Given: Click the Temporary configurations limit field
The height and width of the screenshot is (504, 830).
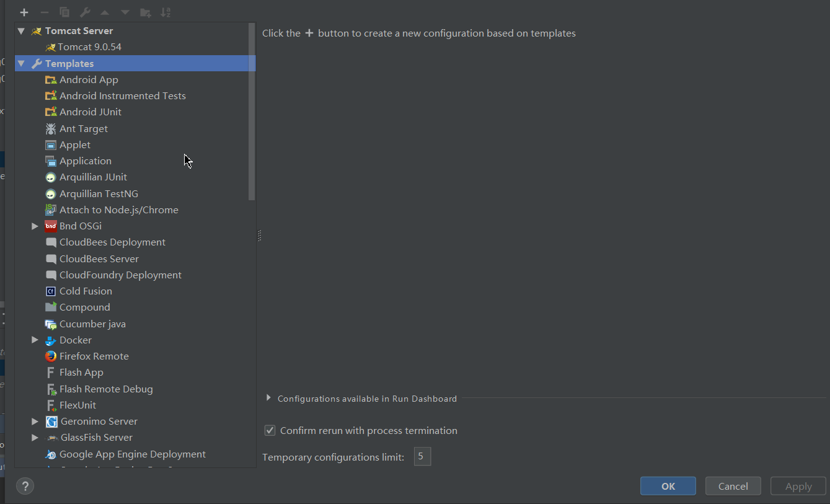Looking at the screenshot, I should pos(422,457).
